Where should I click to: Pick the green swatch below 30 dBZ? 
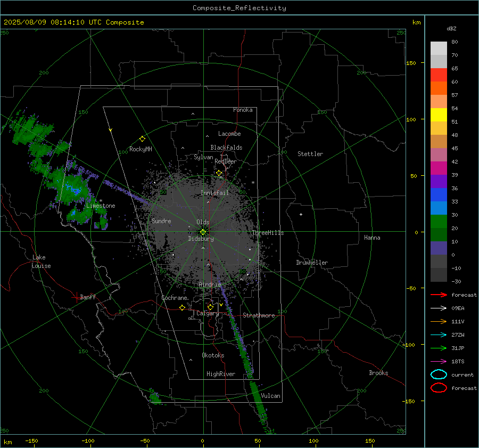[x=439, y=222]
